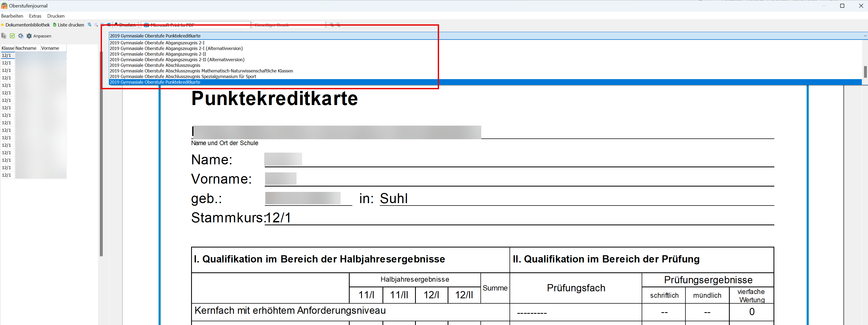
Task: Click the Stammkurs value 12/1 in preview
Action: 278,218
